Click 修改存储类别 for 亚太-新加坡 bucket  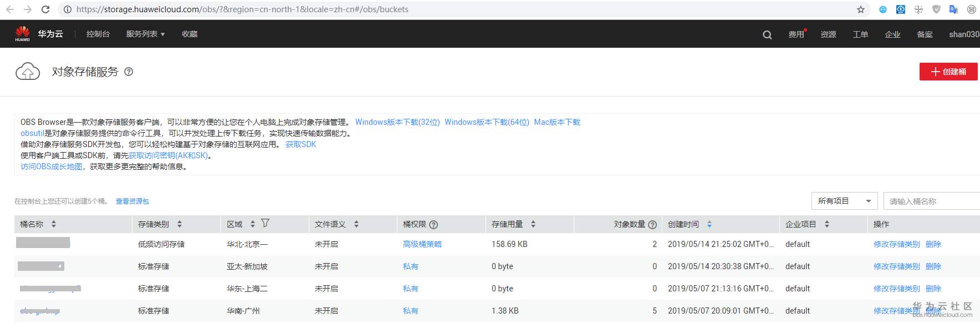[x=897, y=266]
